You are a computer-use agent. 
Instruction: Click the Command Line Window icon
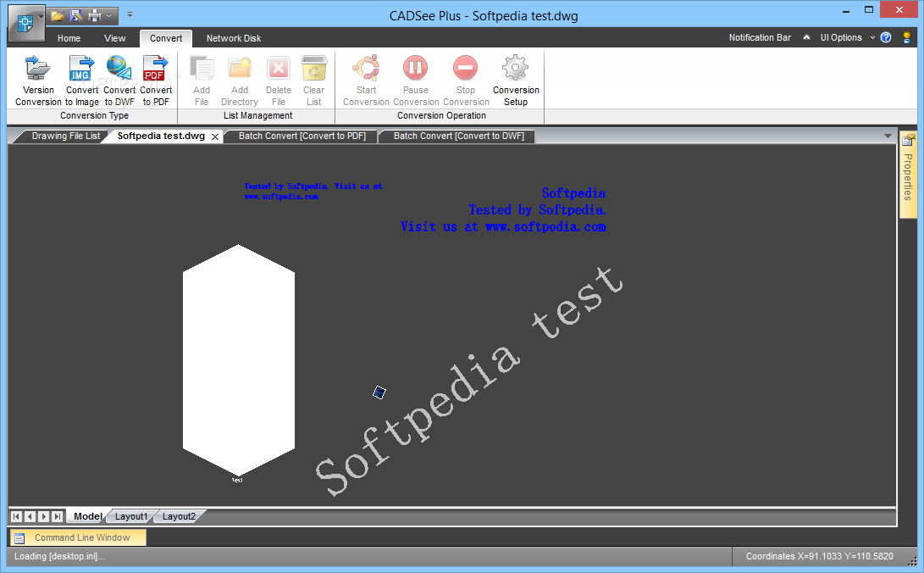coord(19,538)
